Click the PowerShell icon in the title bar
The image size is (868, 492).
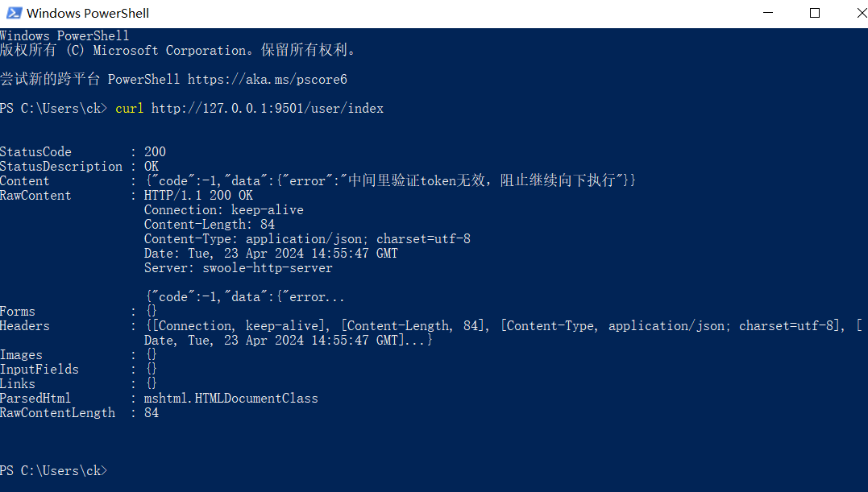point(14,13)
